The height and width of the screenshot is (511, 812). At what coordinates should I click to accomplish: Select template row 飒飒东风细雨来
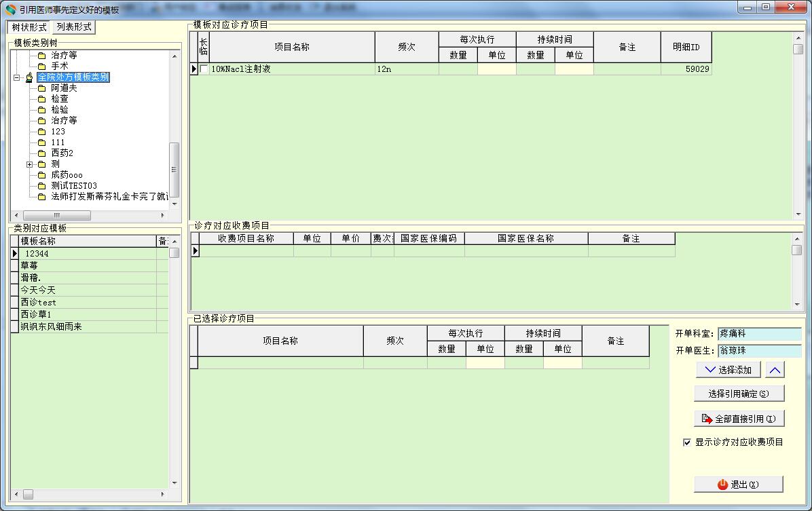(x=88, y=326)
